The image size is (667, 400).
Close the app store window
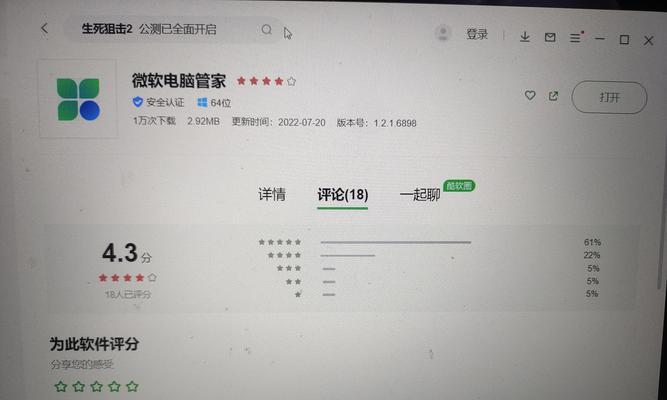coord(648,40)
